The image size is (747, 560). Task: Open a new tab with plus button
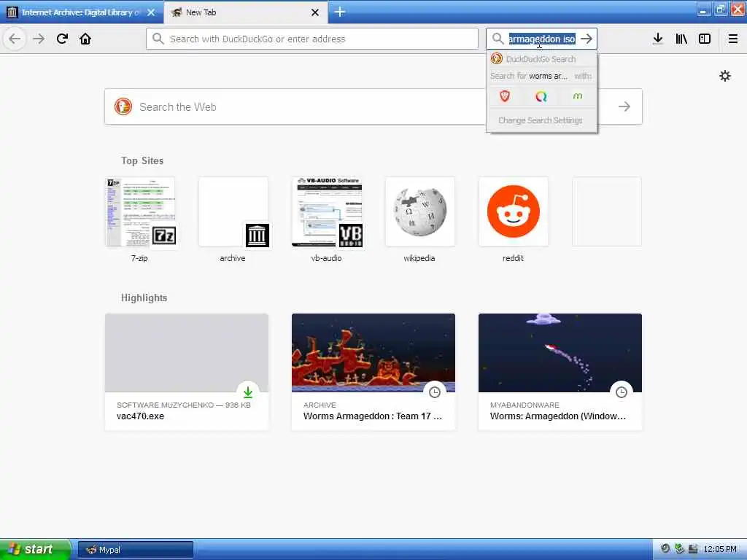tap(340, 12)
